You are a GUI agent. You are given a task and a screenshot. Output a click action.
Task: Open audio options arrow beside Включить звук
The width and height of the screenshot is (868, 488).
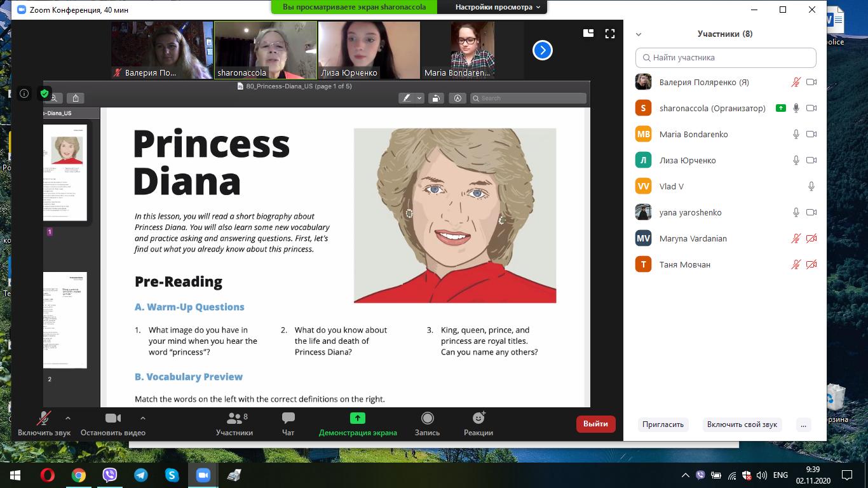point(68,418)
